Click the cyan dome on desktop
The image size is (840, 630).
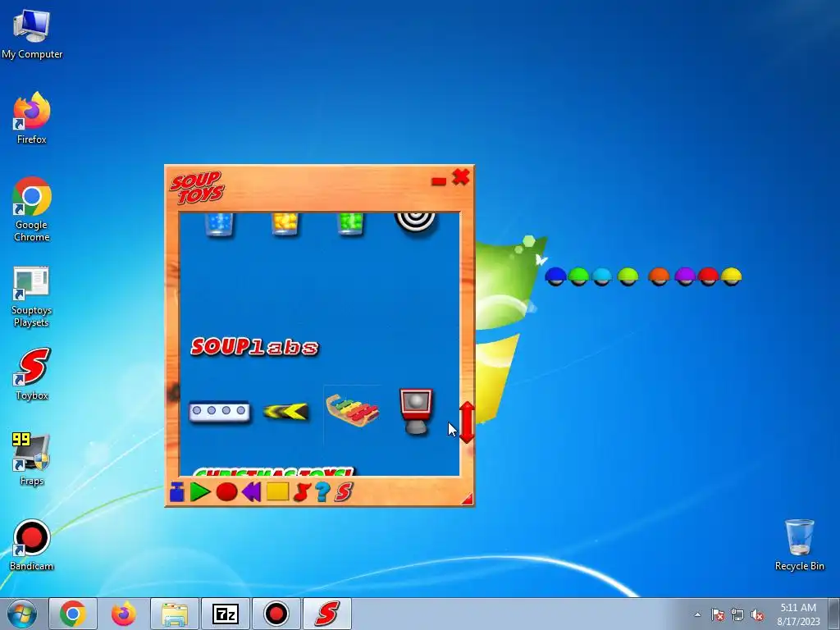[x=601, y=276]
